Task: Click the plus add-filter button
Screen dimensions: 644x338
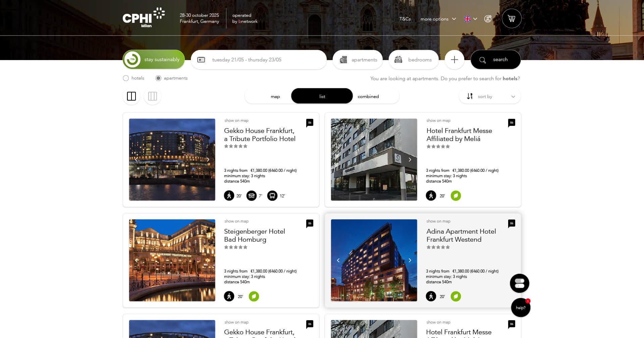Action: coord(454,60)
